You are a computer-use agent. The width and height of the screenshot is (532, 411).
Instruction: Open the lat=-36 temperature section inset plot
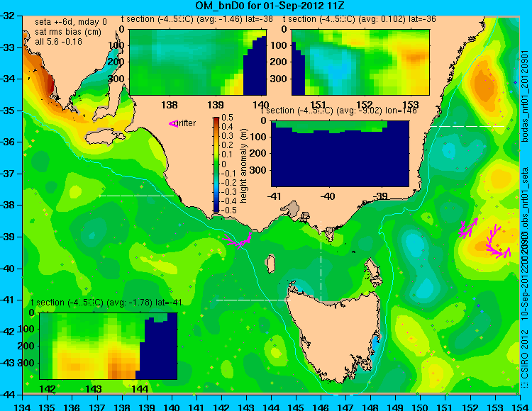point(360,62)
